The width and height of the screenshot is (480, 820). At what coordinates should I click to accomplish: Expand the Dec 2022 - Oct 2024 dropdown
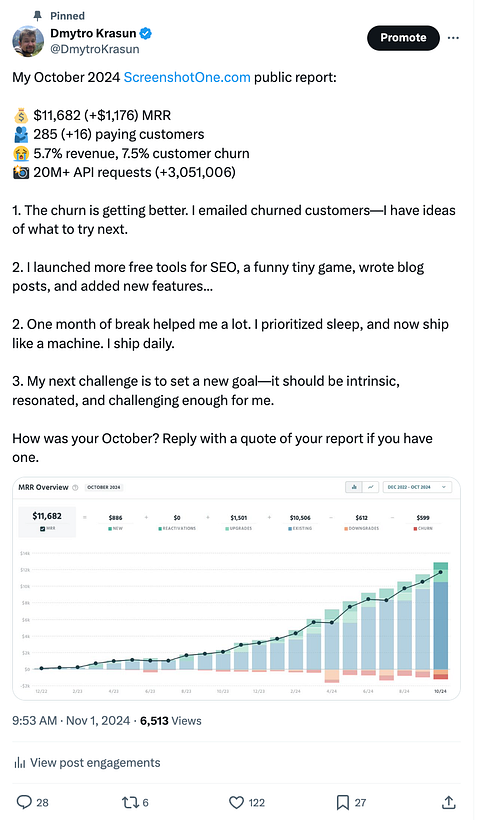417,487
